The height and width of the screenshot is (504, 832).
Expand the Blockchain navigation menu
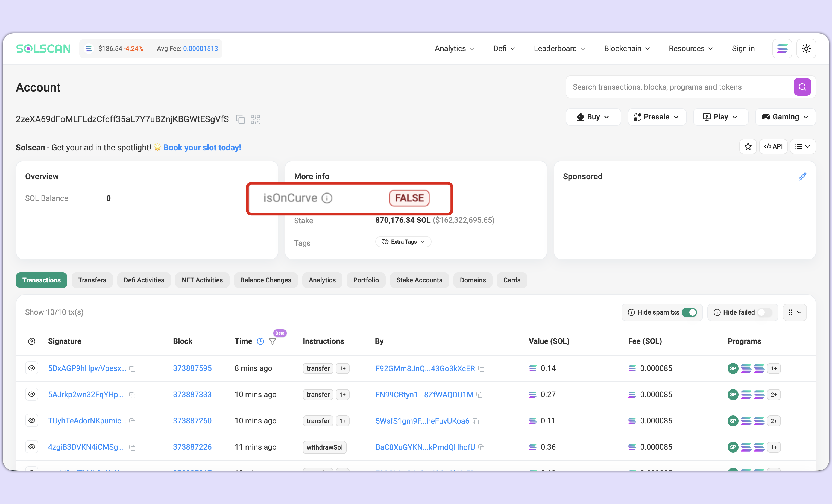(x=626, y=49)
